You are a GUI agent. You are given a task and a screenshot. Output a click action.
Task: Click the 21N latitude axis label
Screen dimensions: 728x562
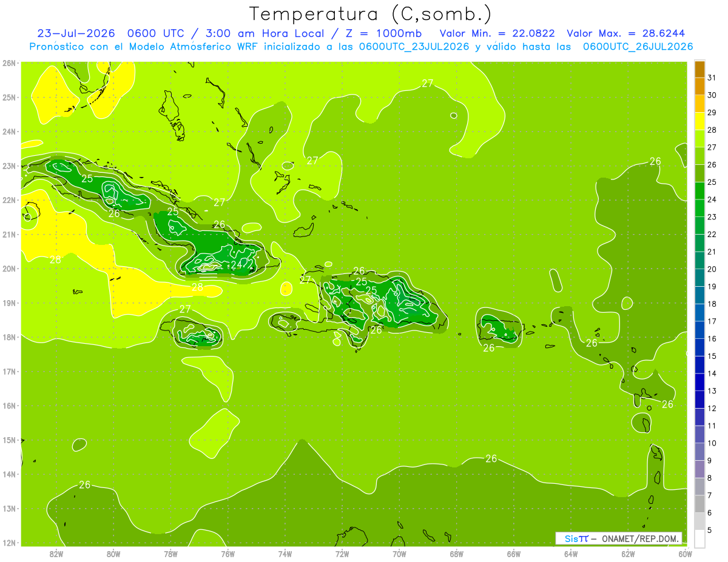[8, 234]
